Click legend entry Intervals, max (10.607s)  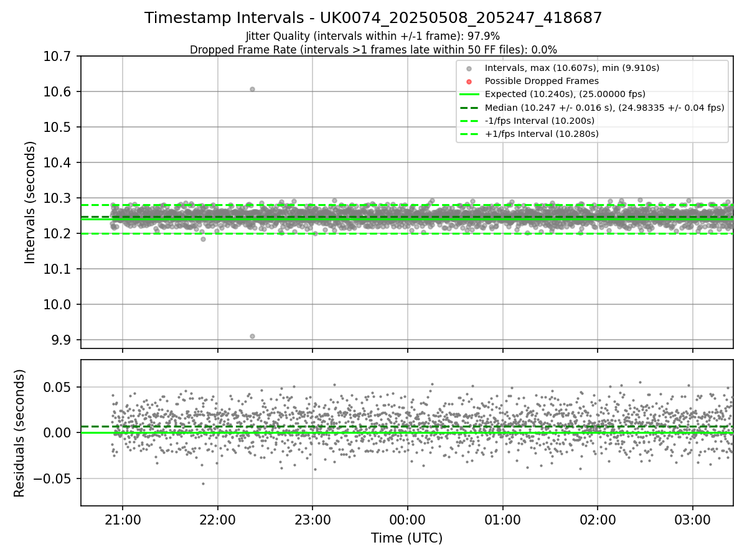point(572,68)
